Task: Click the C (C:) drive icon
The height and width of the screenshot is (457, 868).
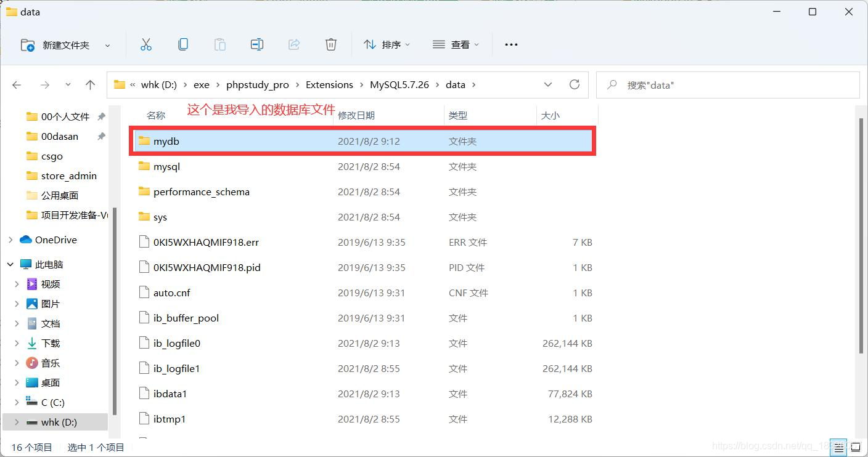Action: click(x=32, y=402)
